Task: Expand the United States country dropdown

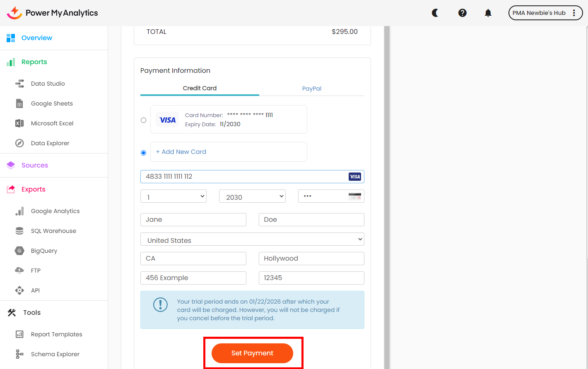Action: tap(252, 240)
